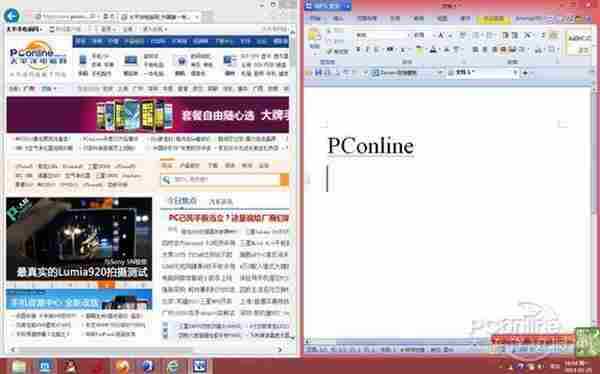Switch to the second (Insert) ribbon tab in WPS
The width and height of the screenshot is (600, 374).
click(339, 18)
